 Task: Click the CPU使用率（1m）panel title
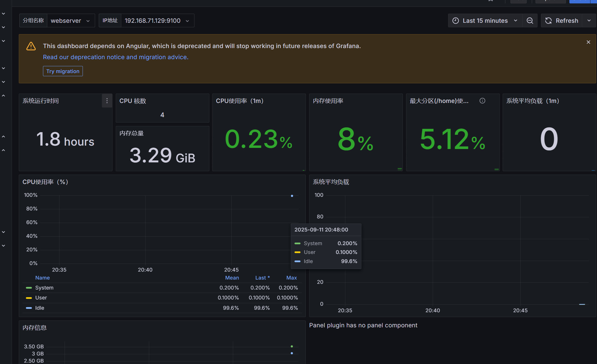(240, 101)
